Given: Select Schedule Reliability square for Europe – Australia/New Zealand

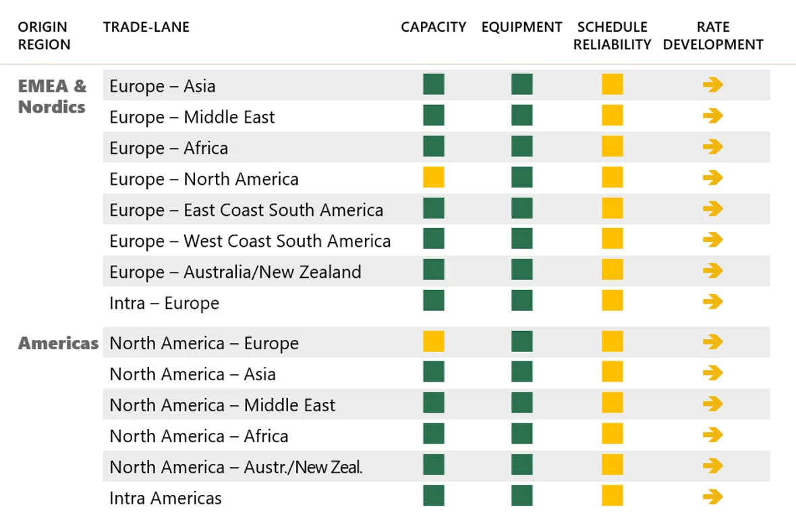Looking at the screenshot, I should point(613,270).
